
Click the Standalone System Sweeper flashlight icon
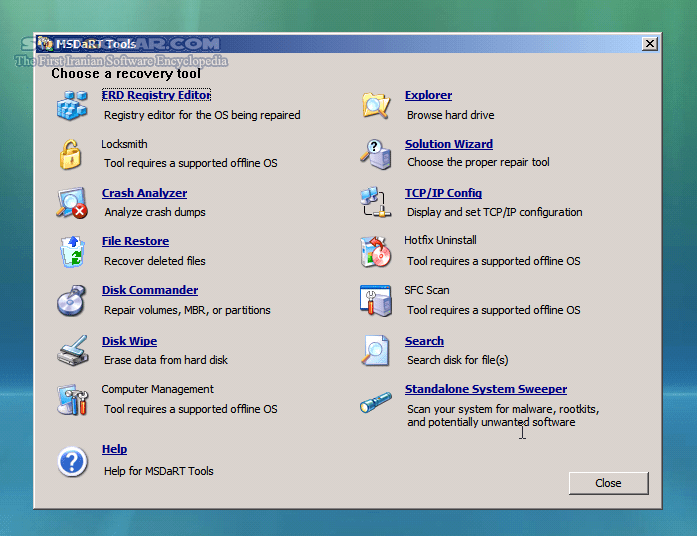[376, 402]
